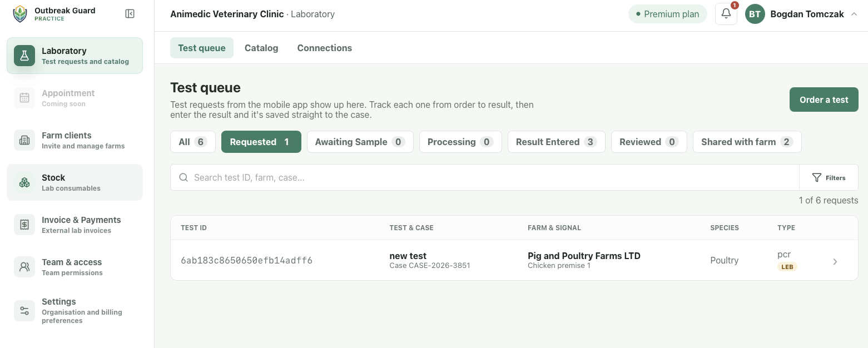Expand the Bogdan Tomczak account menu chevron
The image size is (868, 348).
(854, 14)
